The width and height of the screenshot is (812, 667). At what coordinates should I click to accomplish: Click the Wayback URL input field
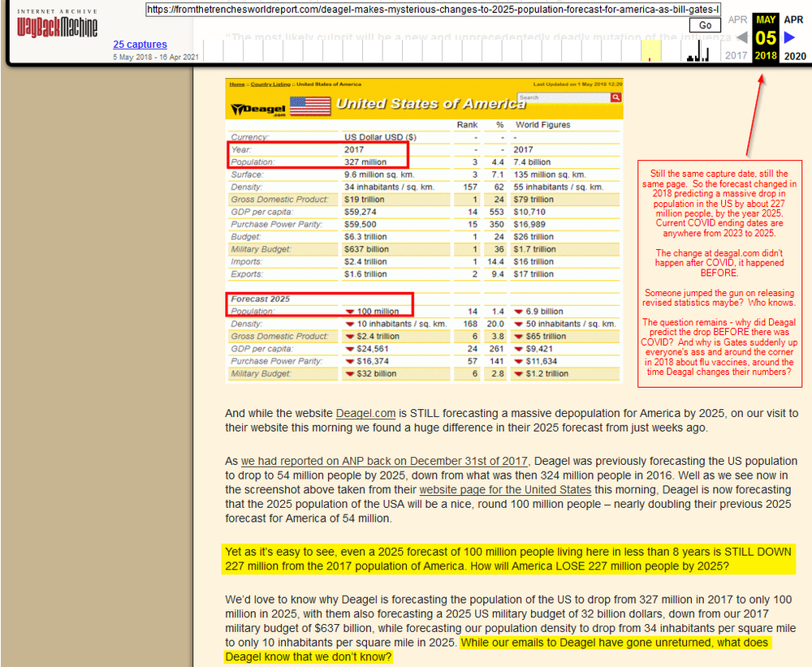click(x=433, y=9)
